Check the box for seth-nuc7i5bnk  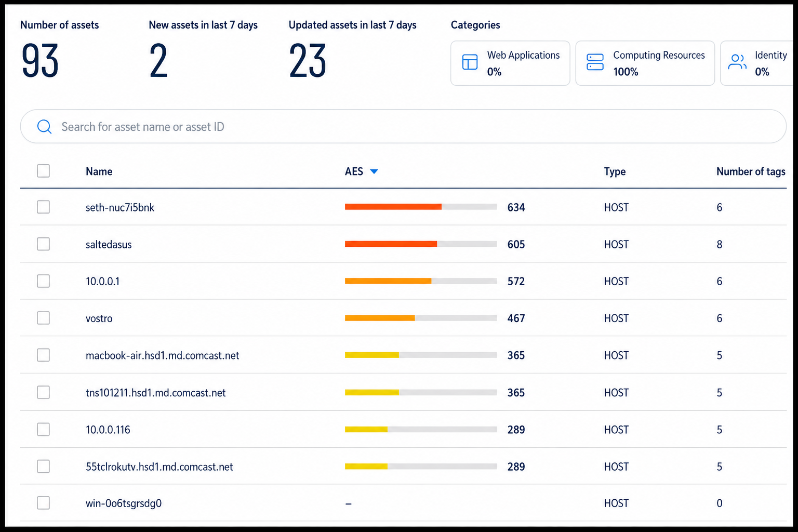tap(44, 207)
